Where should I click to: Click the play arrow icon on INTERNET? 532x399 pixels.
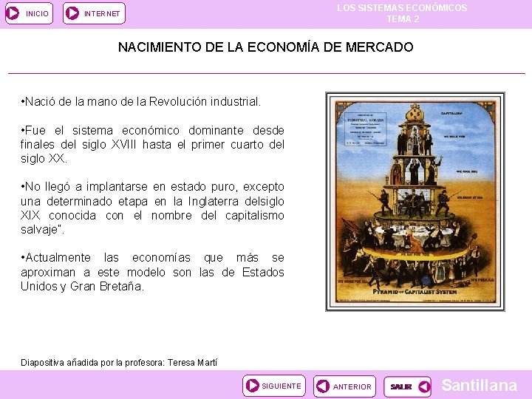(72, 13)
